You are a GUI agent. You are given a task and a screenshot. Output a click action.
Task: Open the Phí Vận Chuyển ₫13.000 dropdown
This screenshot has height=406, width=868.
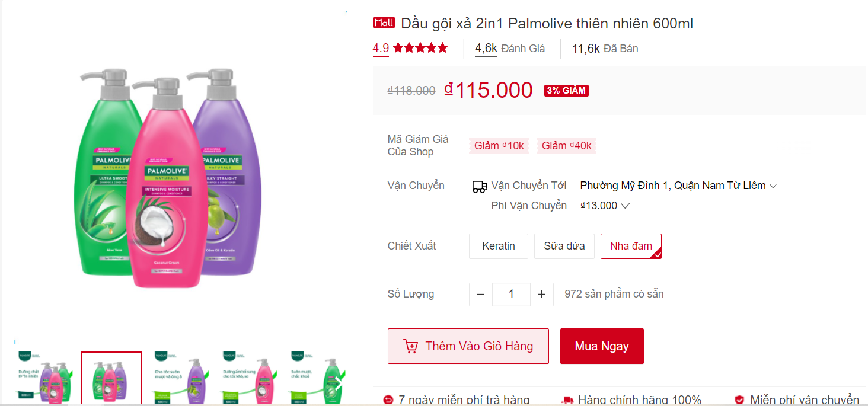click(604, 205)
